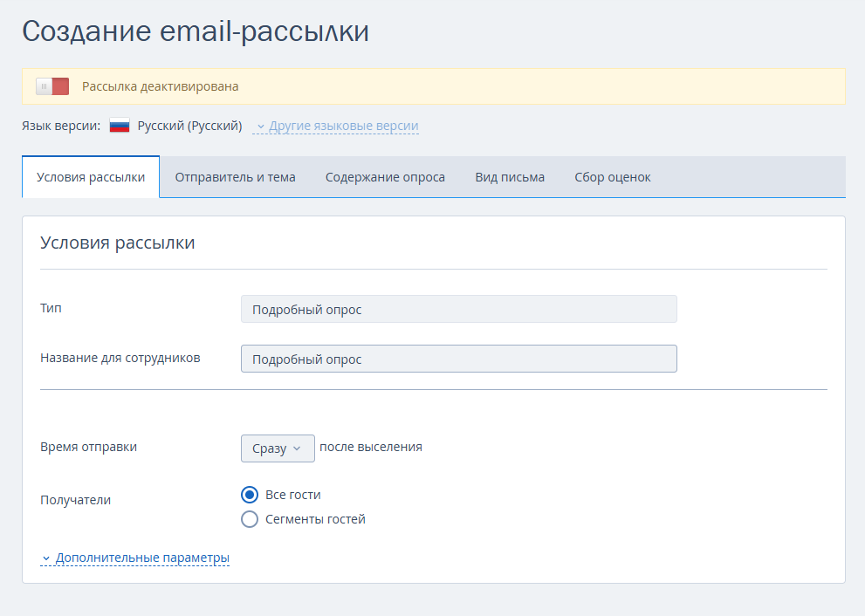Viewport: 865px width, 616px height.
Task: Click the Тип field showing Подробный опрос
Action: pyautogui.click(x=458, y=309)
